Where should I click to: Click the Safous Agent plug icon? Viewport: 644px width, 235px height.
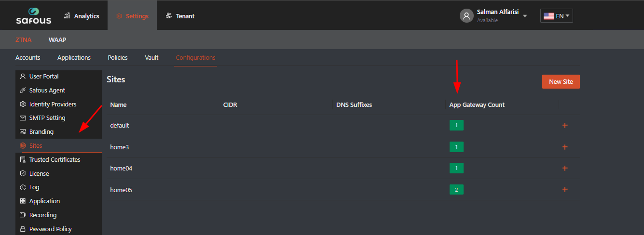23,91
